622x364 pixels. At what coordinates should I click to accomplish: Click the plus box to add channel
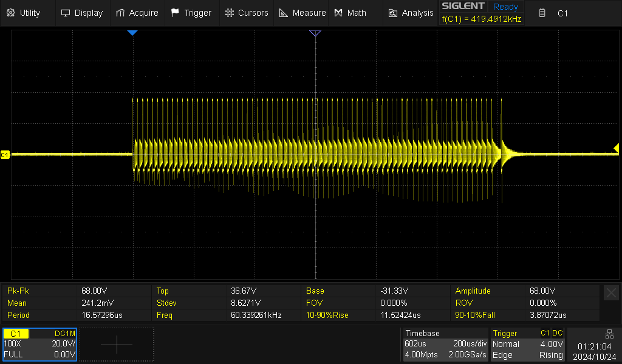point(117,345)
